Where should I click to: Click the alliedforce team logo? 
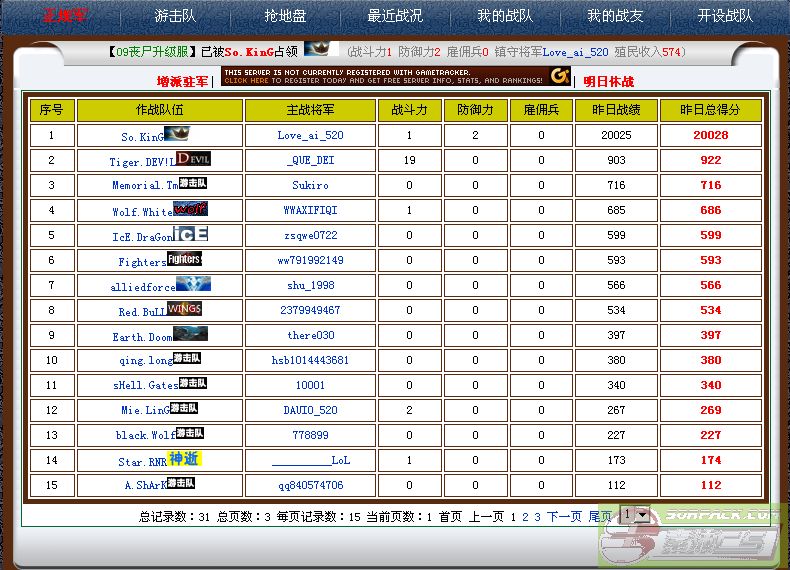[x=193, y=284]
